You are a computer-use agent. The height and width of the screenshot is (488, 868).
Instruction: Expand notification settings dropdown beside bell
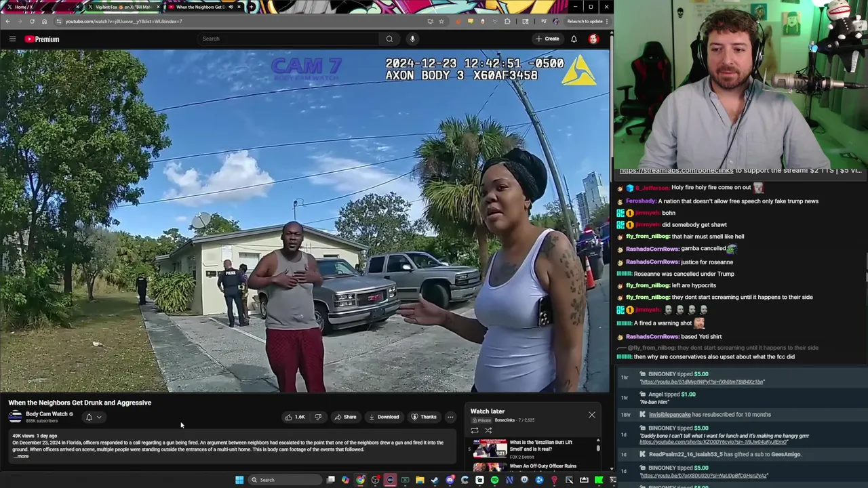tap(99, 418)
